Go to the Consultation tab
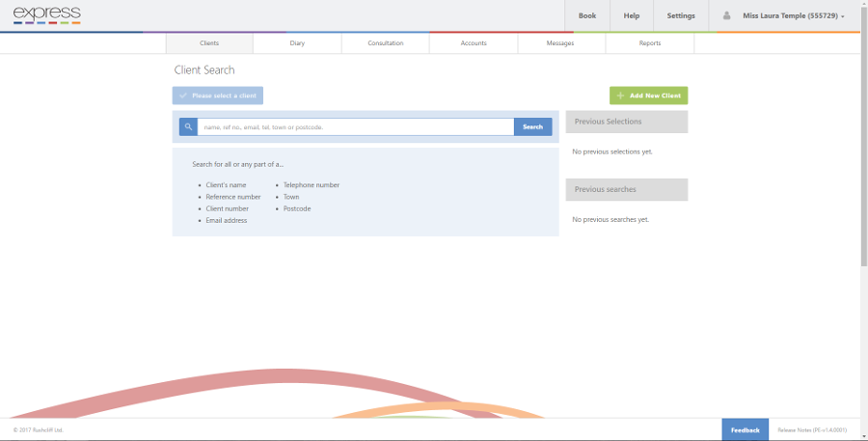 tap(385, 43)
